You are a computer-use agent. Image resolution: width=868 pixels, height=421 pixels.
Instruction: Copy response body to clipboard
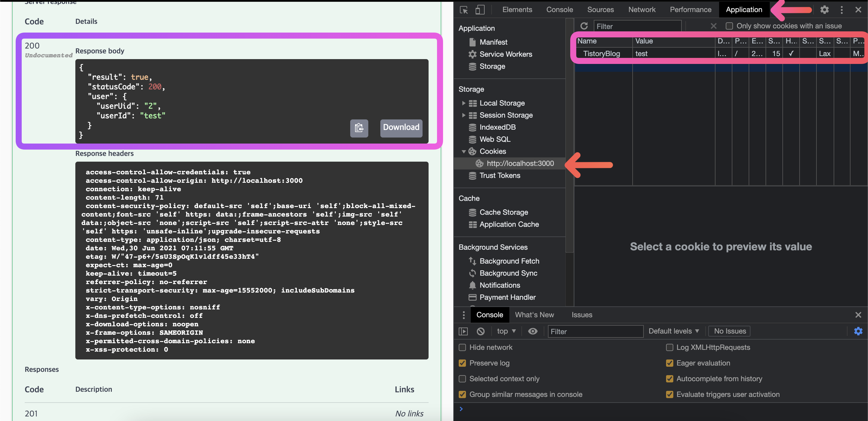[x=359, y=128]
